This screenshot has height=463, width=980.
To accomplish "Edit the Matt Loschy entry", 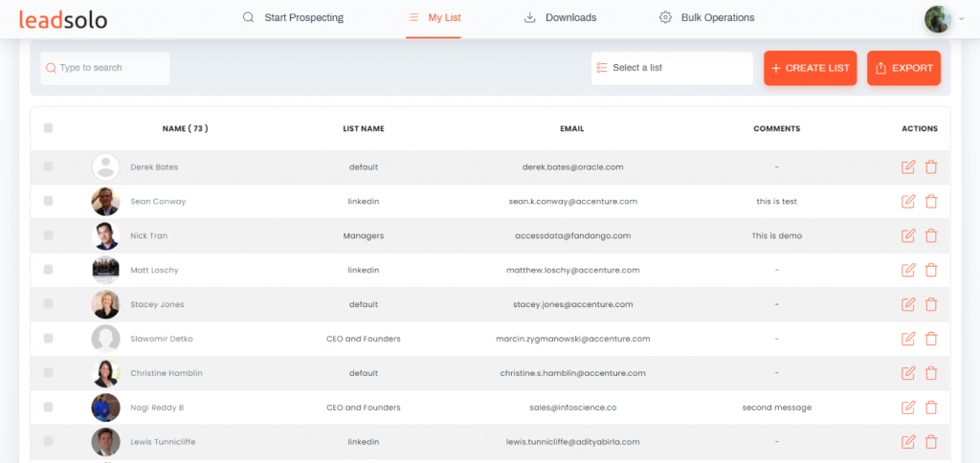I will pyautogui.click(x=908, y=270).
